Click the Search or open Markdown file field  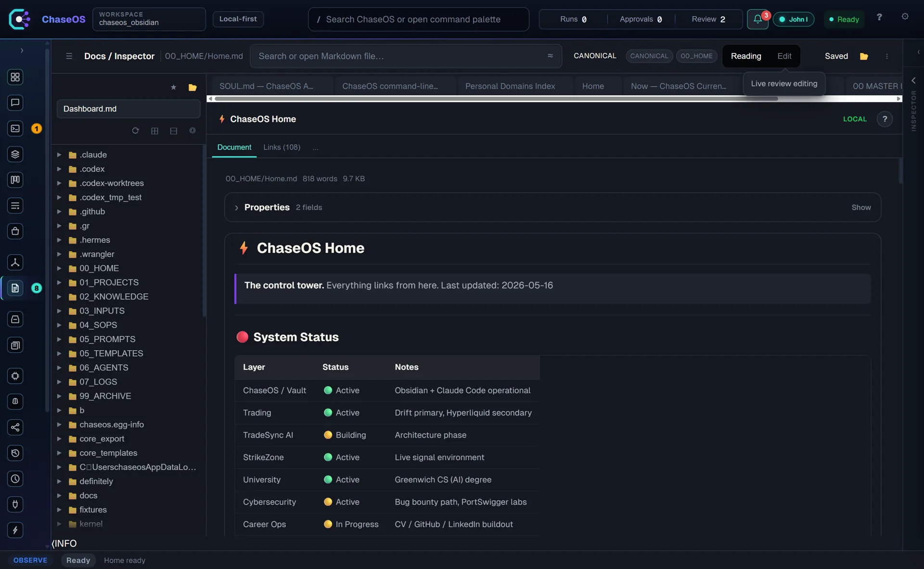click(406, 56)
